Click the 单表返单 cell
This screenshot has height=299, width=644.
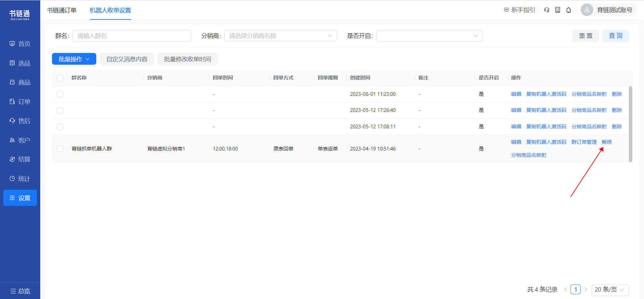(x=328, y=149)
